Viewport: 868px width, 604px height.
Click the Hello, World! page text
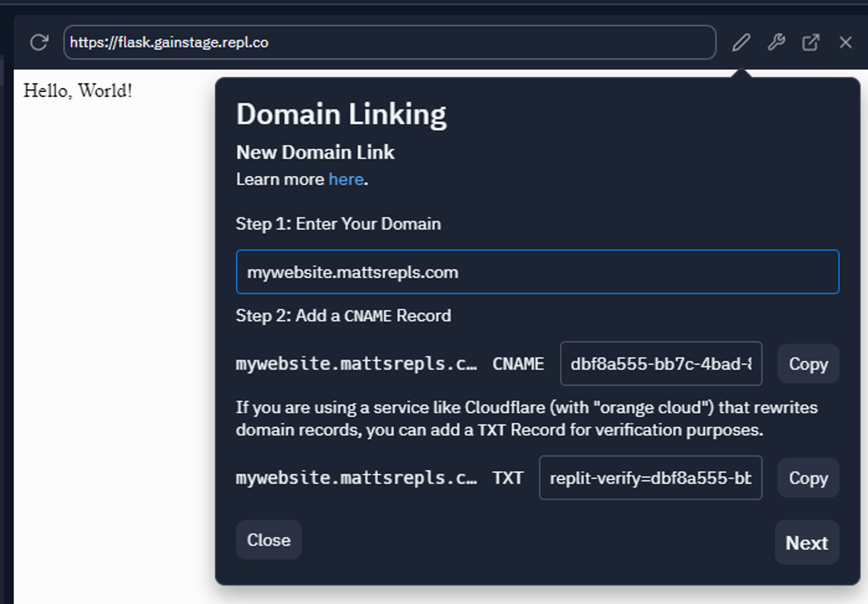(x=78, y=91)
